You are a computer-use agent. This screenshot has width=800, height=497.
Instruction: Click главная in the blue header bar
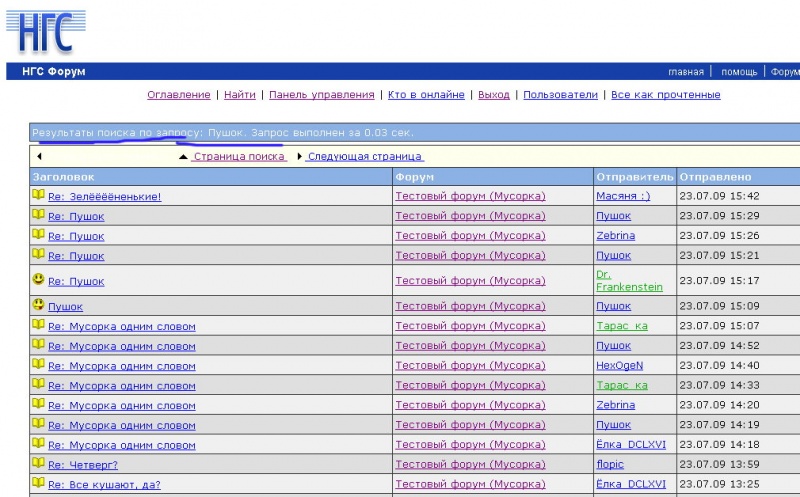point(686,72)
